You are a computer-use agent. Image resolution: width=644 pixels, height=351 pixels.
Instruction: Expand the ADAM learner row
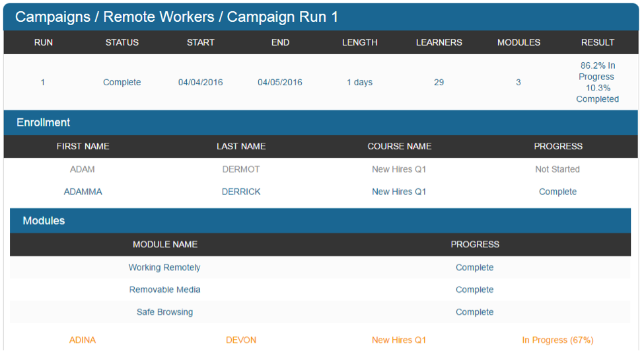(83, 169)
